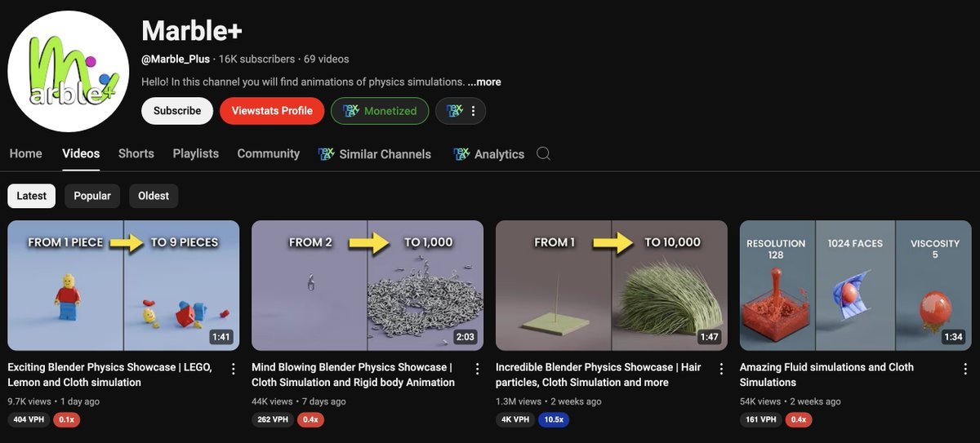Click the 1:34 duration badge
Screen dimensions: 980x443
[x=954, y=337]
